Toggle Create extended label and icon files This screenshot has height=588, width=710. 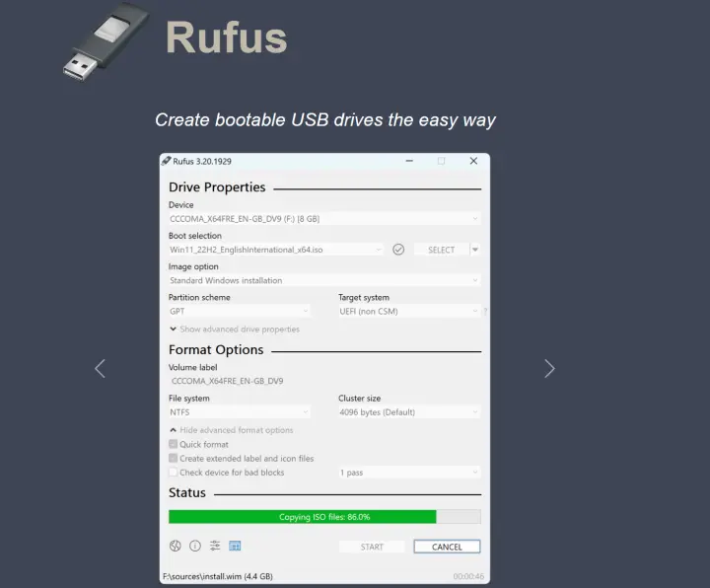click(x=173, y=458)
